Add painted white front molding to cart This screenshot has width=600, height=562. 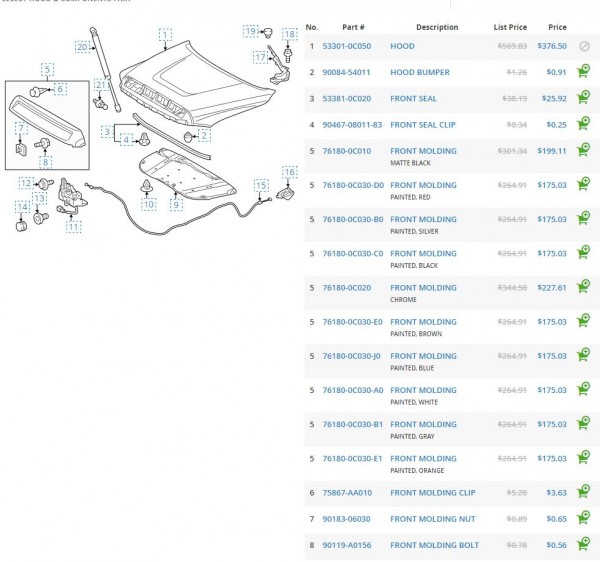pyautogui.click(x=583, y=389)
